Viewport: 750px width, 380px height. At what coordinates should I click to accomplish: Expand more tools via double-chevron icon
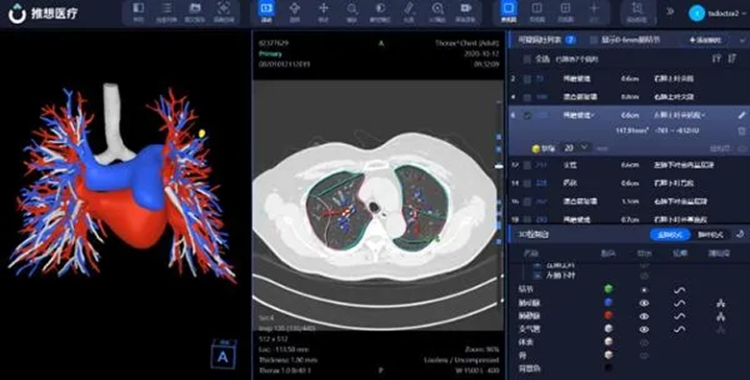(x=670, y=11)
